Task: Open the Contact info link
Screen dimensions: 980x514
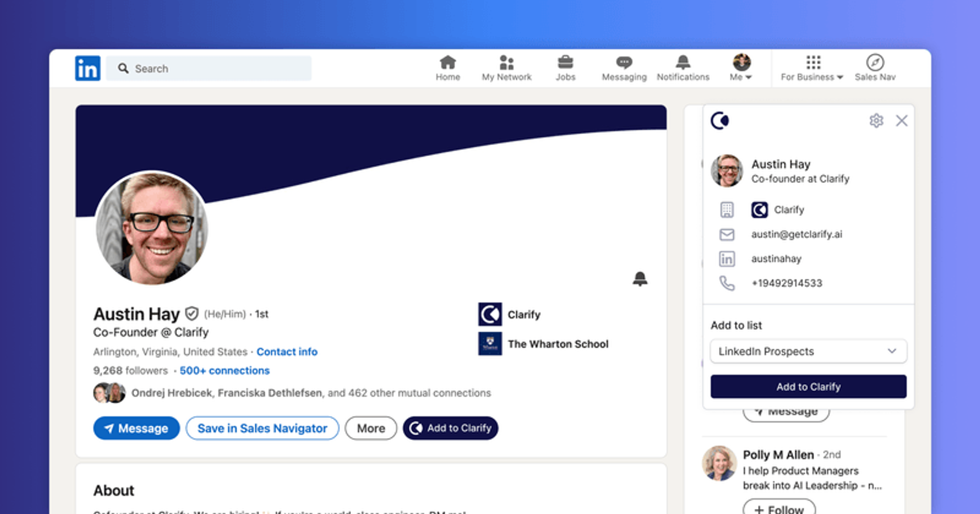Action: 287,351
